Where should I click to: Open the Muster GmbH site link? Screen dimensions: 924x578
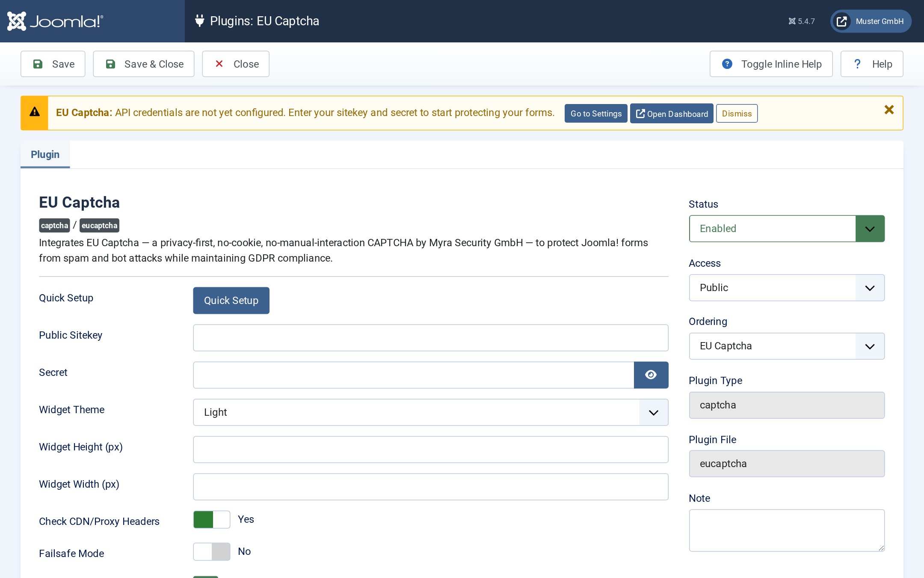point(871,21)
